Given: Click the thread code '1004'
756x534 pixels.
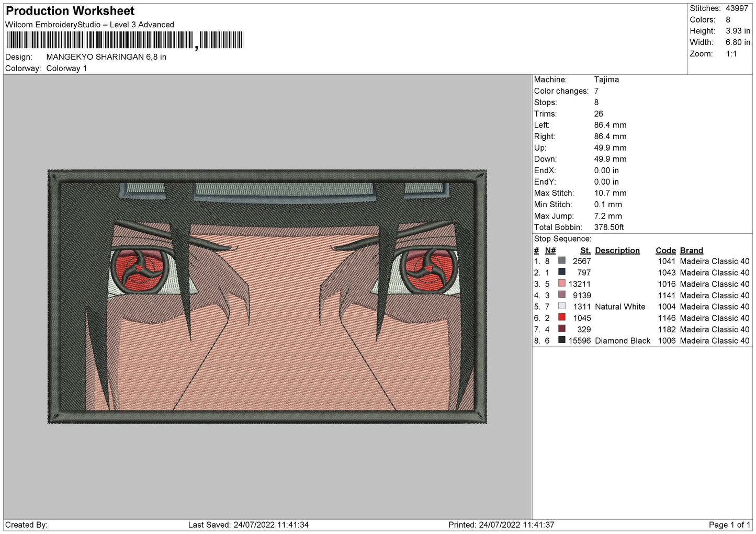Looking at the screenshot, I should tap(667, 306).
